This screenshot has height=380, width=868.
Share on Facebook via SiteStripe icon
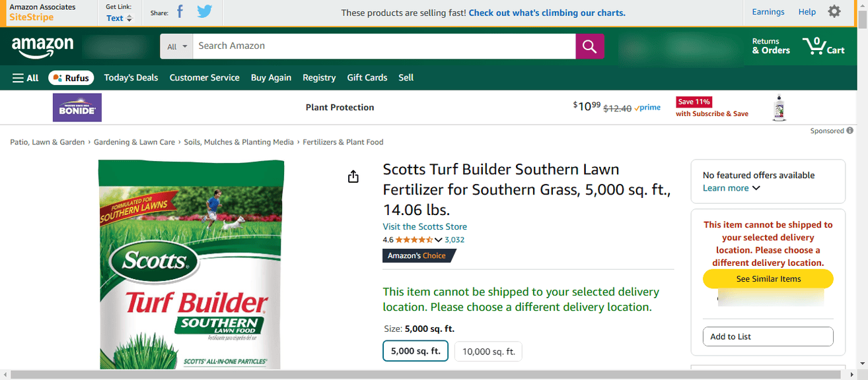click(180, 12)
